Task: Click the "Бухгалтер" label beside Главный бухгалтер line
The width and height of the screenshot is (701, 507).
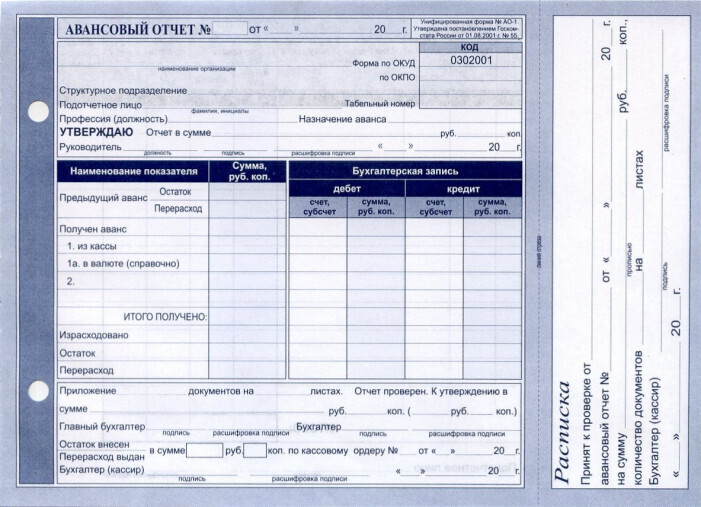Action: click(319, 427)
